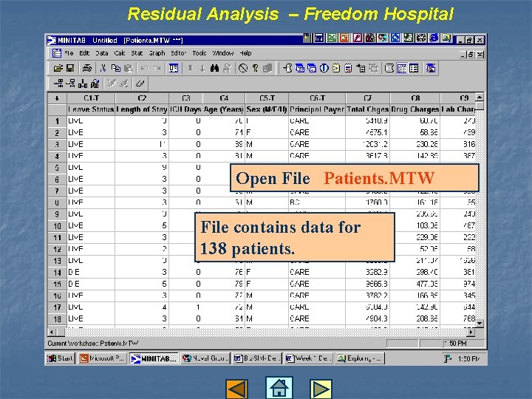
Task: Click horizontal scrollbar left arrow
Action: pyautogui.click(x=52, y=332)
